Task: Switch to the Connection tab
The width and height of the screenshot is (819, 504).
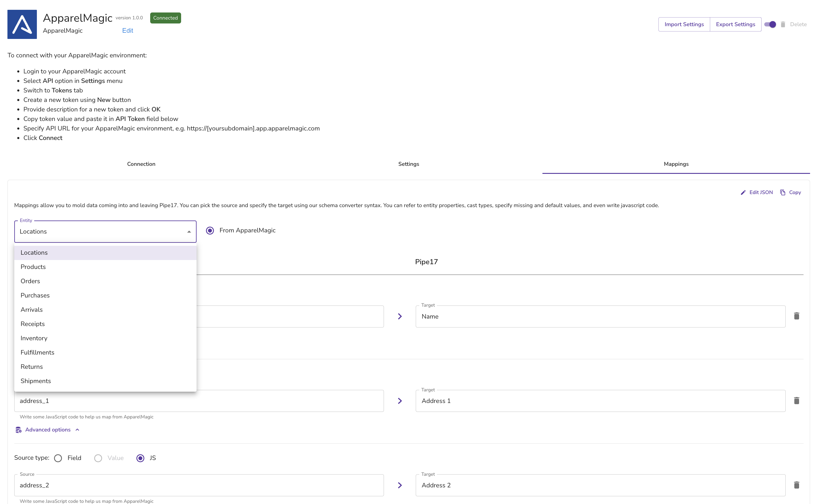Action: pos(141,164)
